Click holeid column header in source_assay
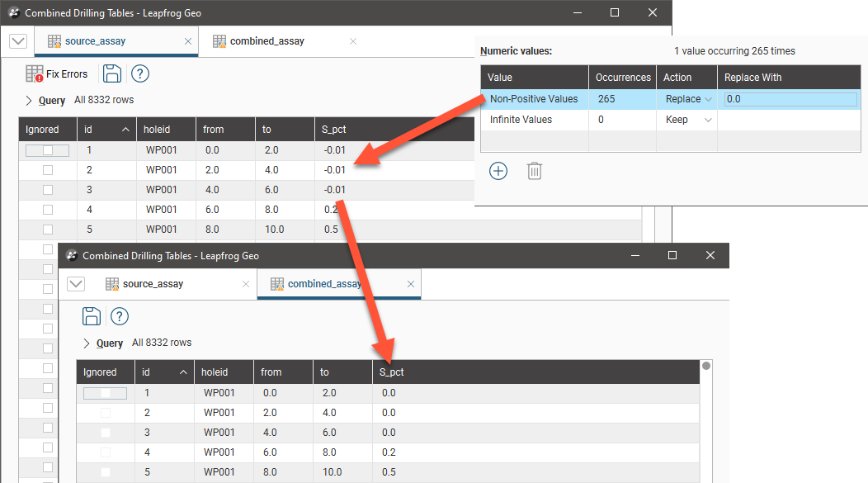The height and width of the screenshot is (483, 868). click(x=166, y=129)
